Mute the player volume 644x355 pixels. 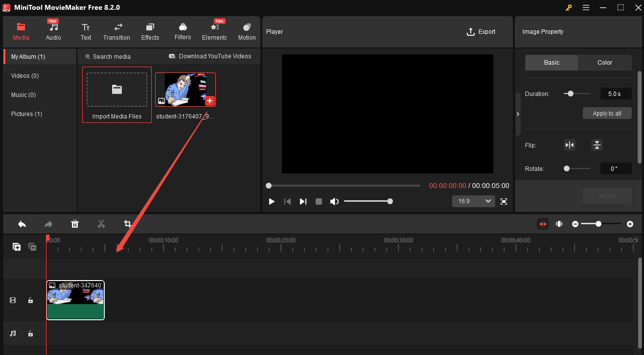tap(334, 201)
